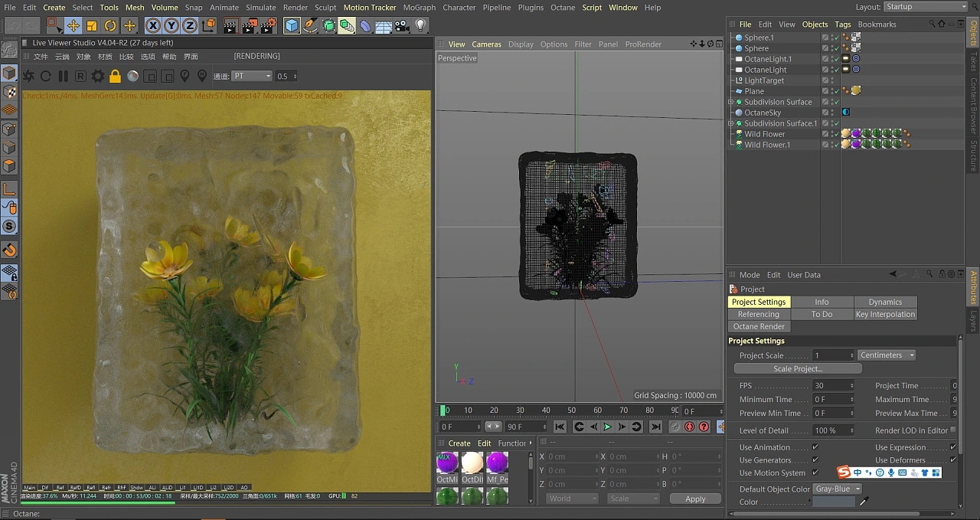Viewport: 980px width, 520px height.
Task: Switch to the Octane Render tab
Action: coord(758,326)
